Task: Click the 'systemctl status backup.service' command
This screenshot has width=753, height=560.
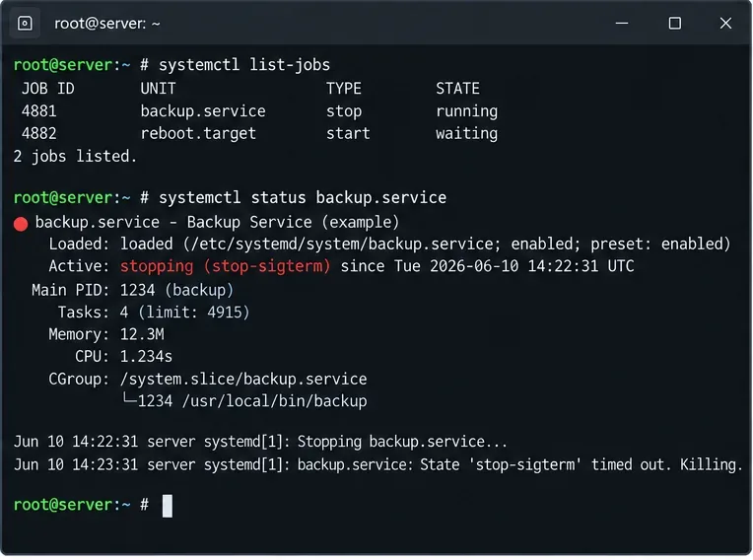Action: pos(303,198)
